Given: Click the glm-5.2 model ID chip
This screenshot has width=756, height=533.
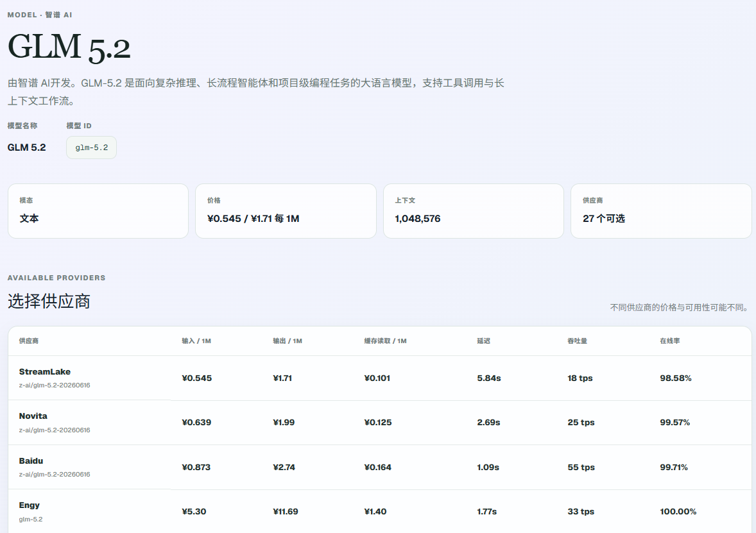Looking at the screenshot, I should click(x=91, y=148).
